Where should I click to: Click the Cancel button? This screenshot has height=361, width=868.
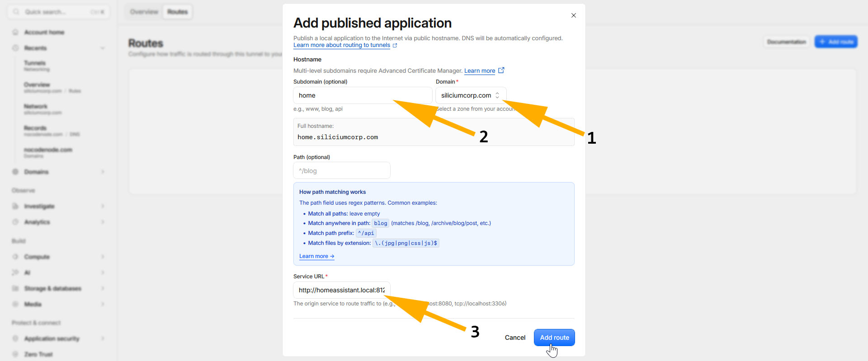point(515,338)
